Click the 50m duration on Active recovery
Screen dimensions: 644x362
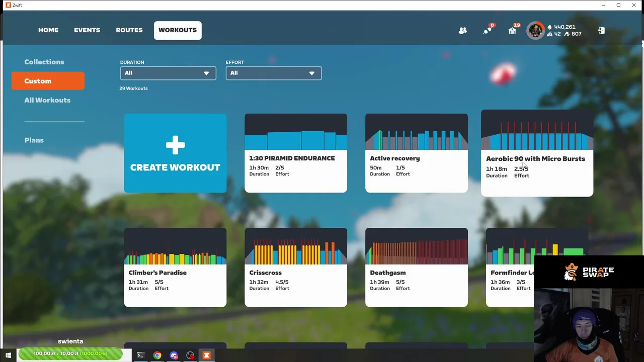(x=376, y=168)
